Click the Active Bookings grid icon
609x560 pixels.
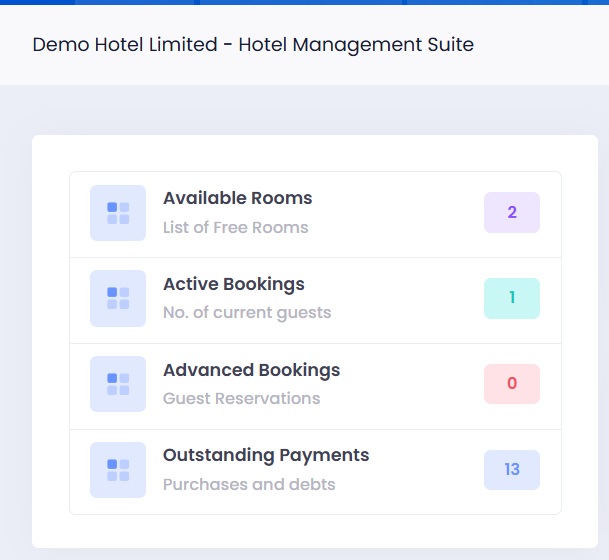118,299
